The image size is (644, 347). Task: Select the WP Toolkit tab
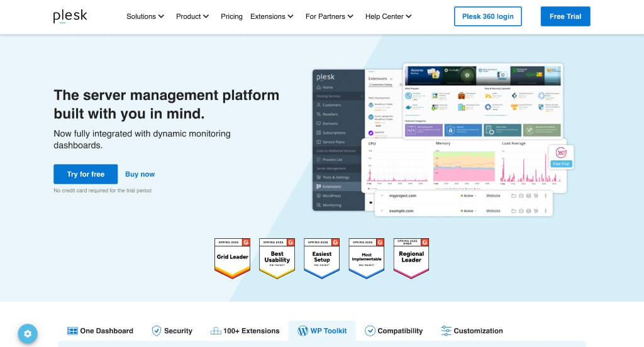(323, 331)
